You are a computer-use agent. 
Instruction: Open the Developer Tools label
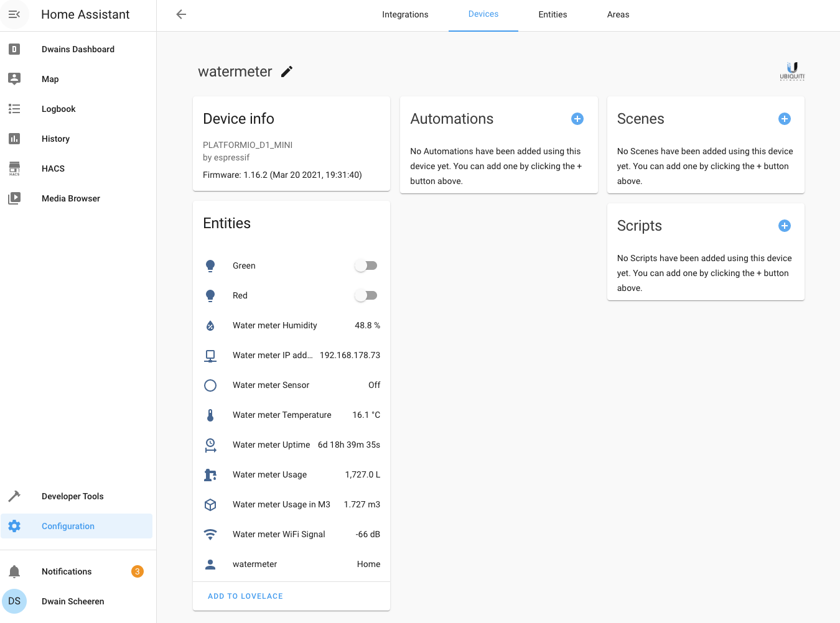click(x=73, y=496)
